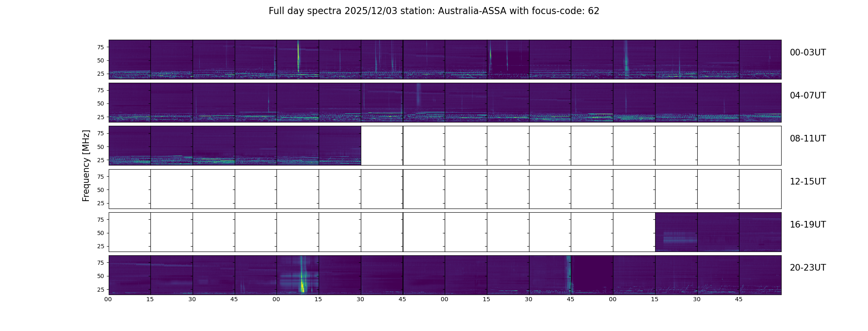The height and width of the screenshot is (331, 868).
Task: Click the first 15 tick on the time axis
Action: (x=150, y=299)
